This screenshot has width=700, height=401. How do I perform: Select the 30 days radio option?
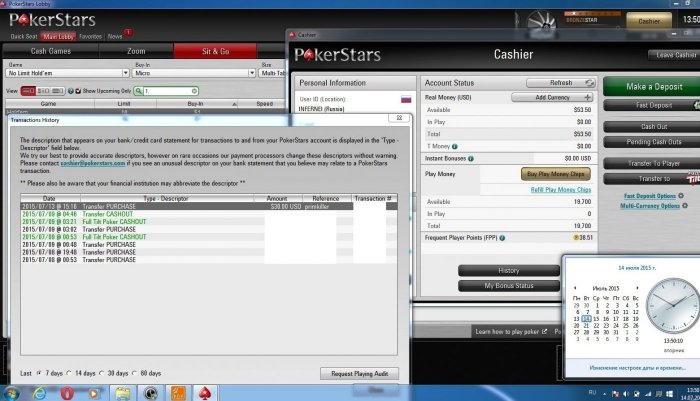105,372
